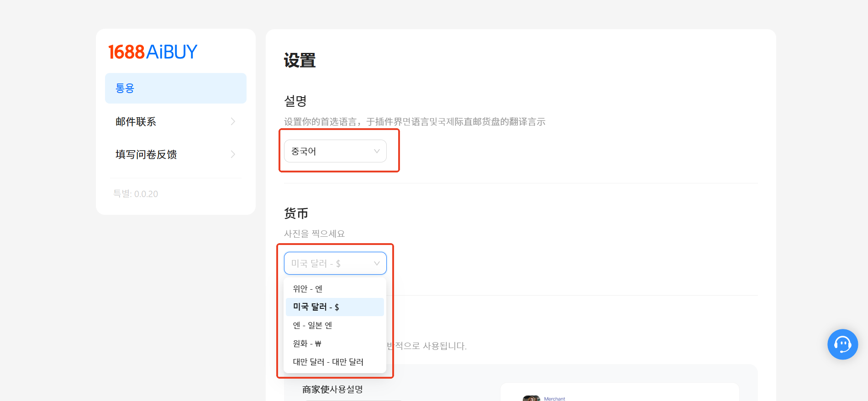Open the 중국어 language dropdown

(x=335, y=151)
